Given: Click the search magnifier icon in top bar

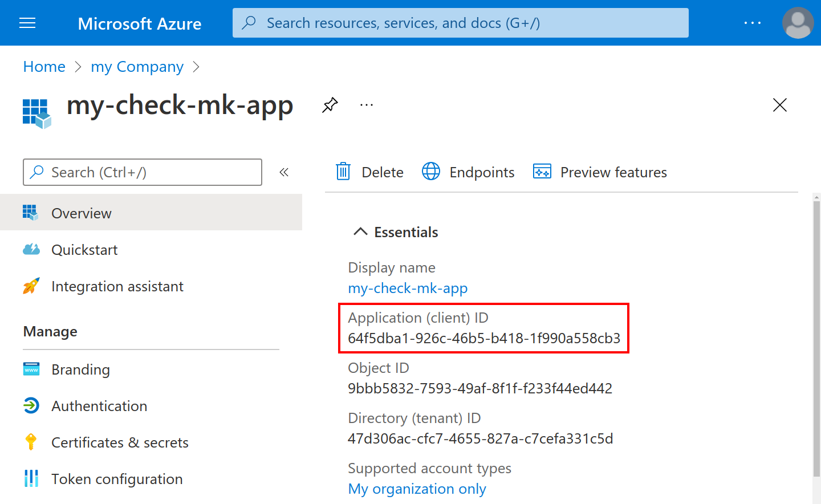Looking at the screenshot, I should [x=249, y=23].
